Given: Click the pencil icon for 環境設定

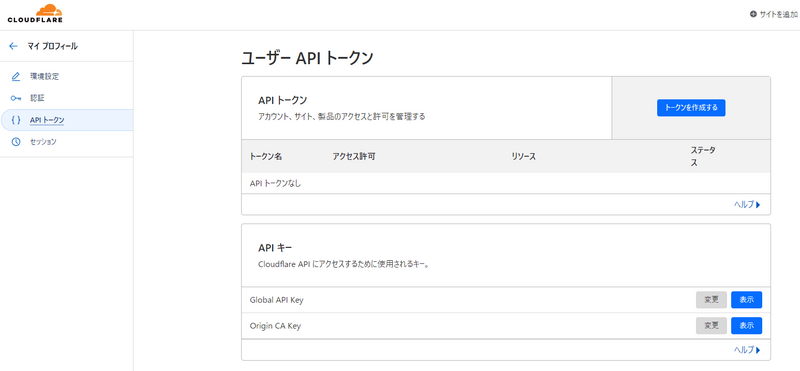Looking at the screenshot, I should 15,77.
